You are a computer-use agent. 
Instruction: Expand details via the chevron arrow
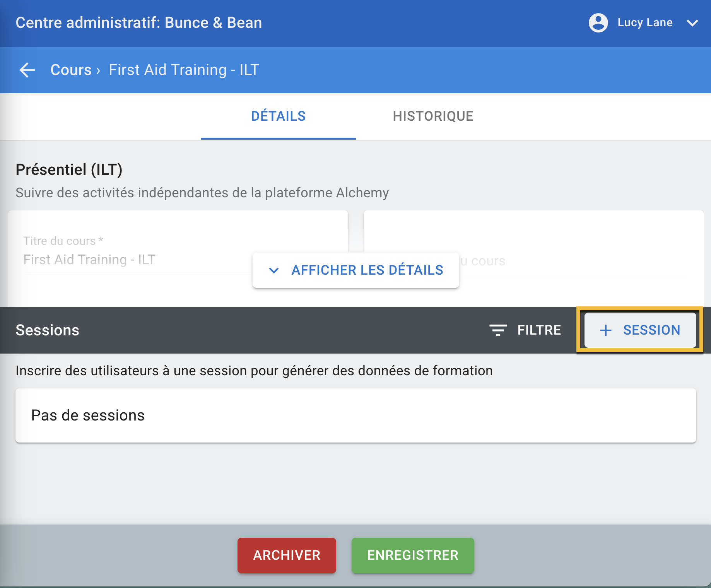[274, 270]
